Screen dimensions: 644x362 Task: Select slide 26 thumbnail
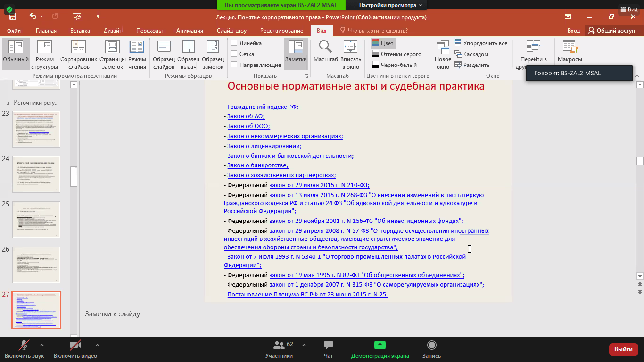tap(36, 265)
